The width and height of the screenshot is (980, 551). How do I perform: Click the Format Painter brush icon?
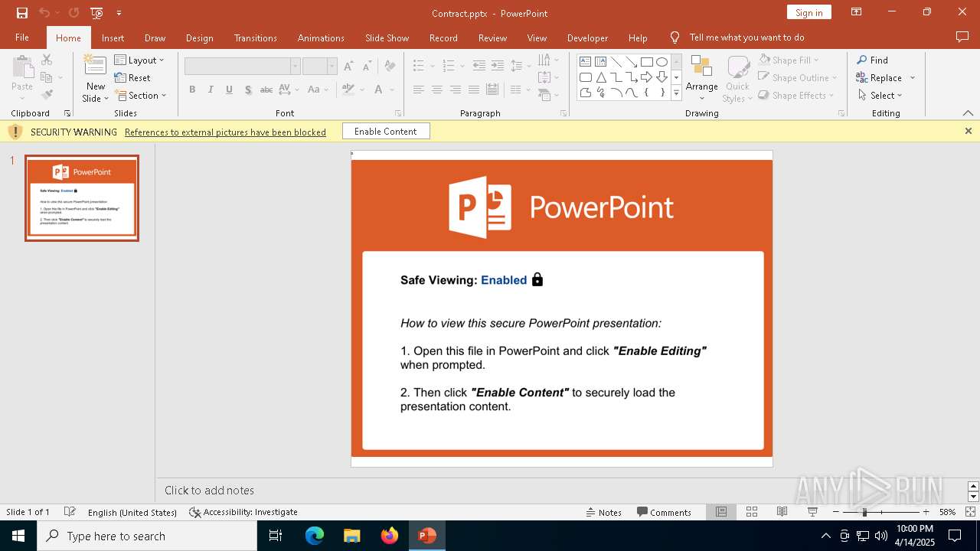coord(47,95)
